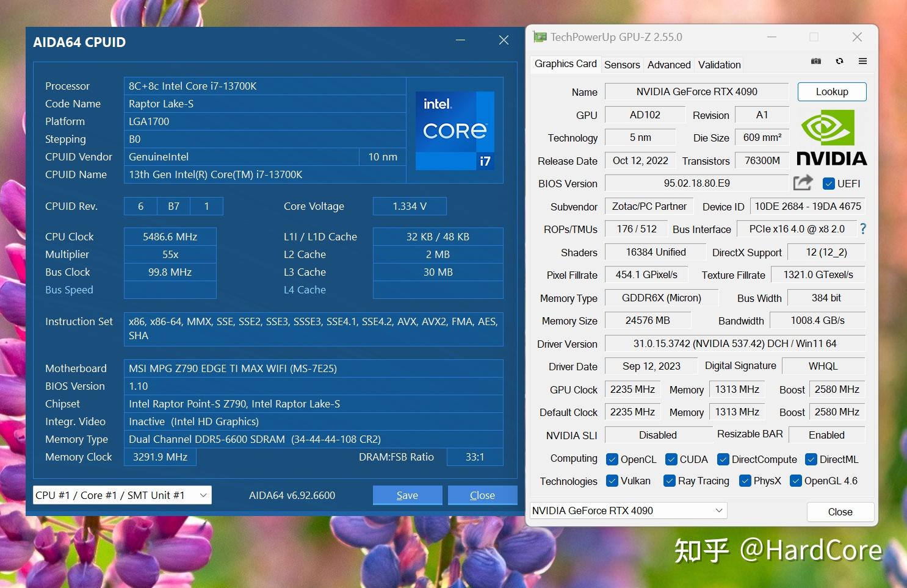
Task: Toggle the DirectCompute checkbox
Action: (723, 459)
